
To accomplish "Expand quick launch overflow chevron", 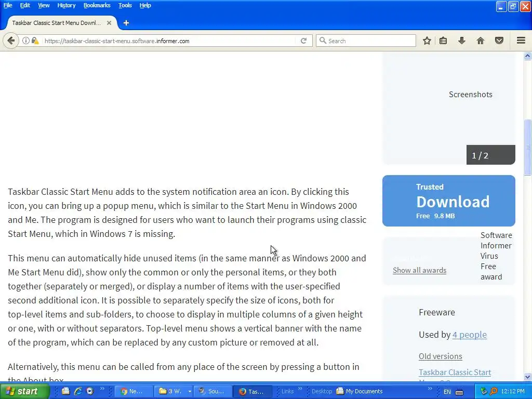I will (102, 389).
